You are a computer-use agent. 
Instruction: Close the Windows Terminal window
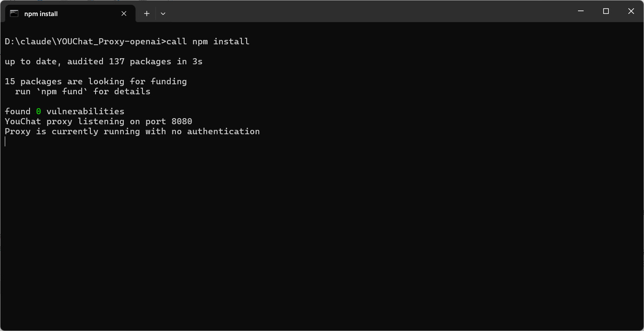[x=631, y=11]
